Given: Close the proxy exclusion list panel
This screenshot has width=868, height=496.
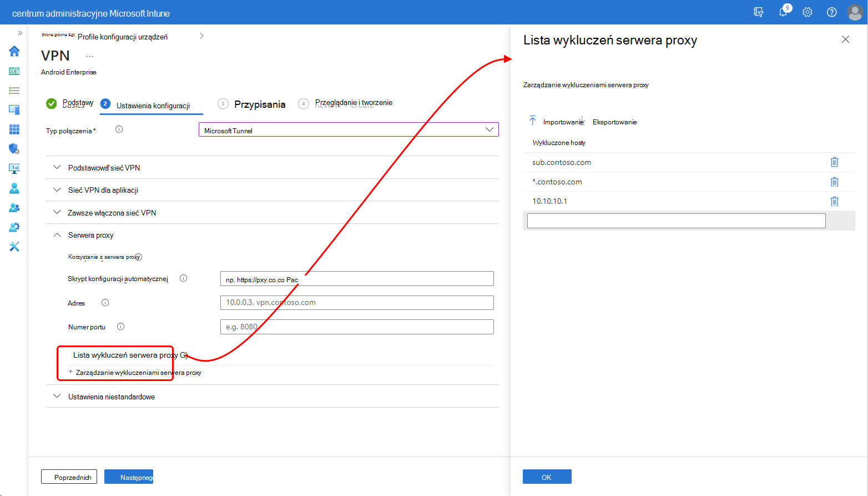Looking at the screenshot, I should [x=845, y=39].
